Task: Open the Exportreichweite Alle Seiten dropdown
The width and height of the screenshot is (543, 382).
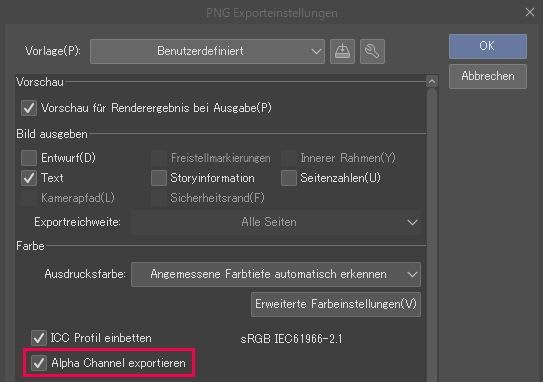Action: tap(276, 222)
